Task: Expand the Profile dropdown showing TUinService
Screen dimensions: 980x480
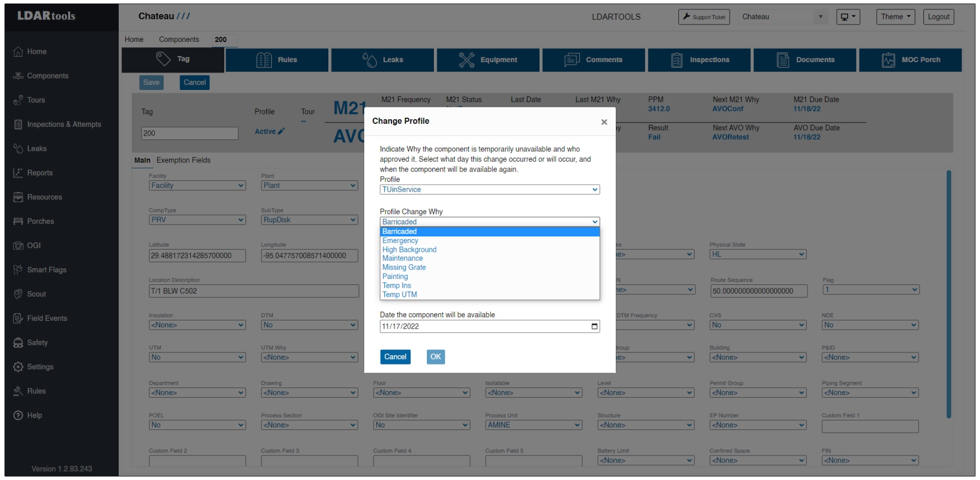Action: (489, 190)
